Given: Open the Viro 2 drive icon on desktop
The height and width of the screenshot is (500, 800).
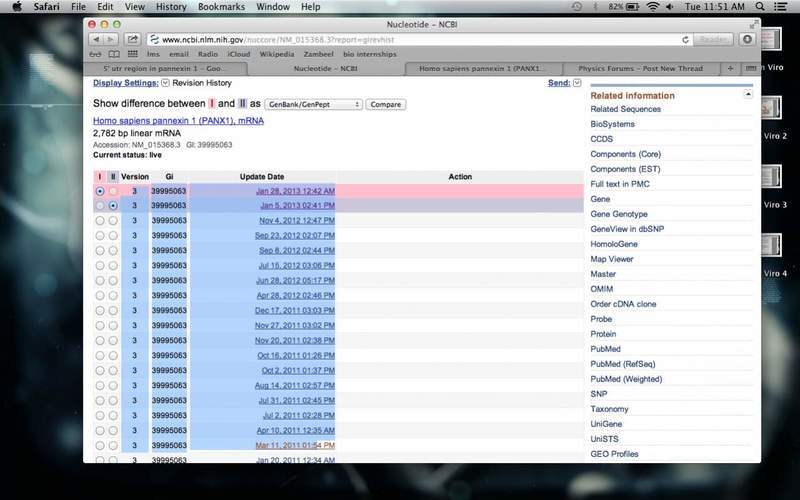Looking at the screenshot, I should [x=772, y=109].
